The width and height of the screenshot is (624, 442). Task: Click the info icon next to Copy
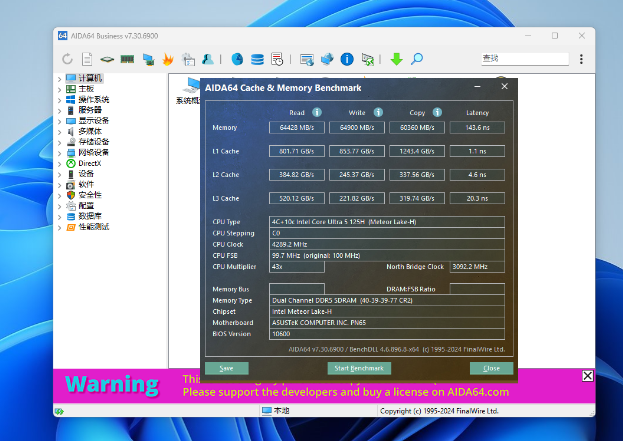point(437,112)
